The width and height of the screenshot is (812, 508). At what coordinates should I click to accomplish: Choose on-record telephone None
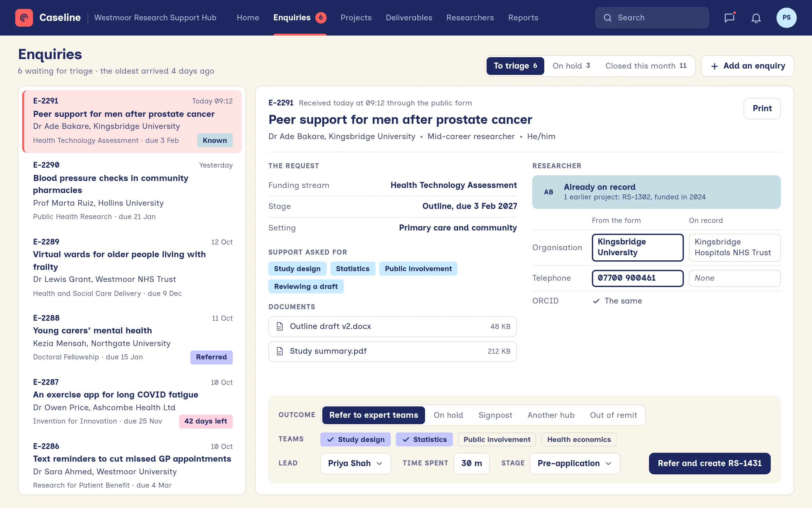(735, 278)
